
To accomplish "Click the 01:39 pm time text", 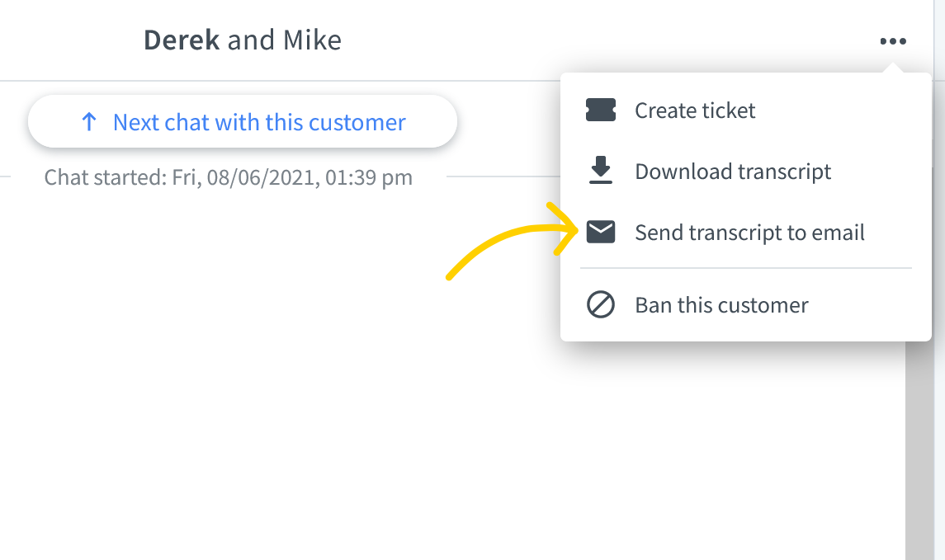I will coord(369,177).
